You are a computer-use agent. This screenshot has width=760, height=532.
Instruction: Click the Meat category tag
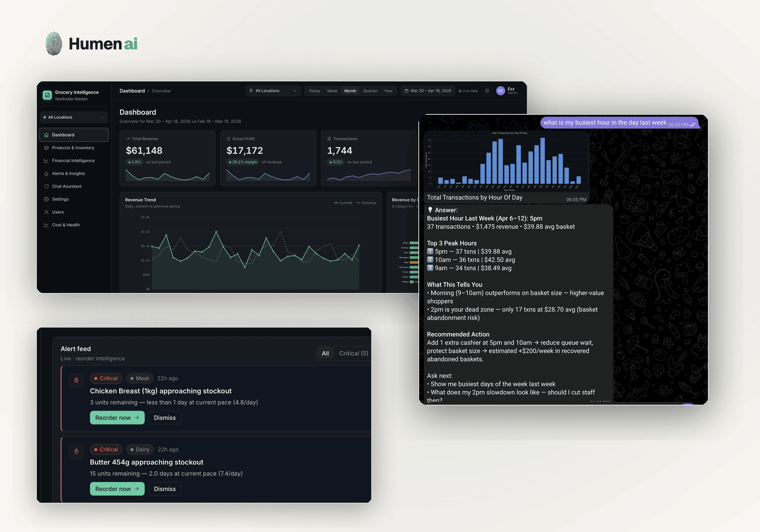139,378
